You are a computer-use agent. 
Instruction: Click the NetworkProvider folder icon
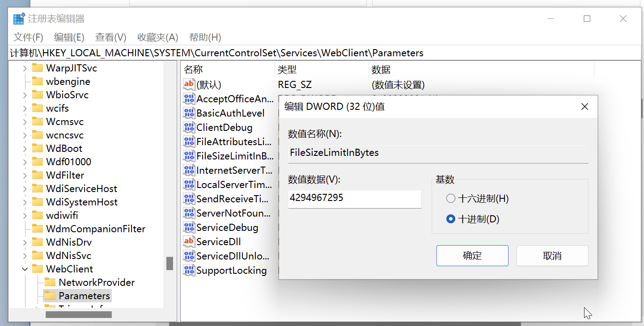pyautogui.click(x=51, y=282)
